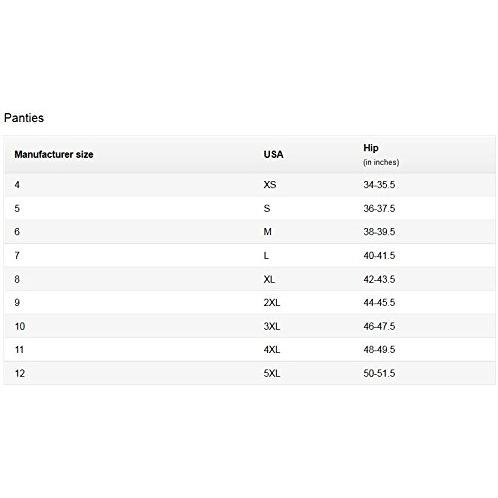Select the Manufacturer size column header

click(x=54, y=155)
